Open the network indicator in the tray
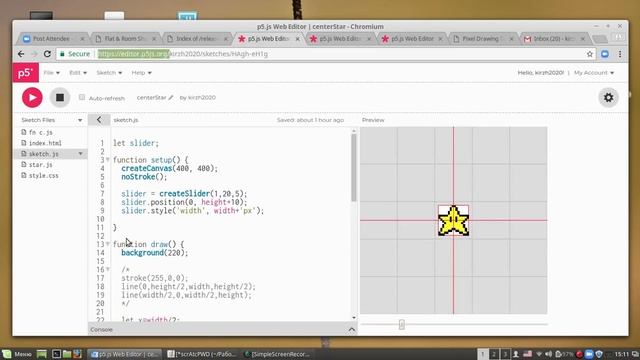640x360 pixels. (539, 354)
